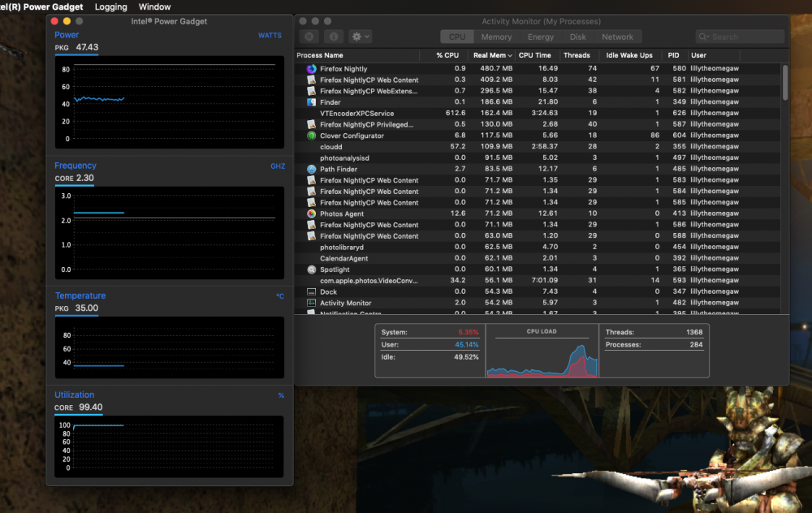Viewport: 812px width, 513px height.
Task: Toggle the Real Mem column sort direction
Action: click(x=492, y=55)
